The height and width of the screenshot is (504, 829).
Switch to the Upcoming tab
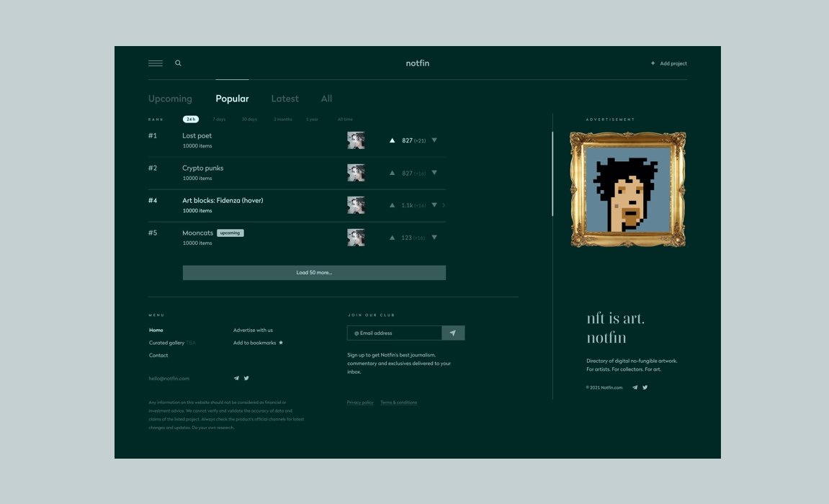tap(170, 99)
